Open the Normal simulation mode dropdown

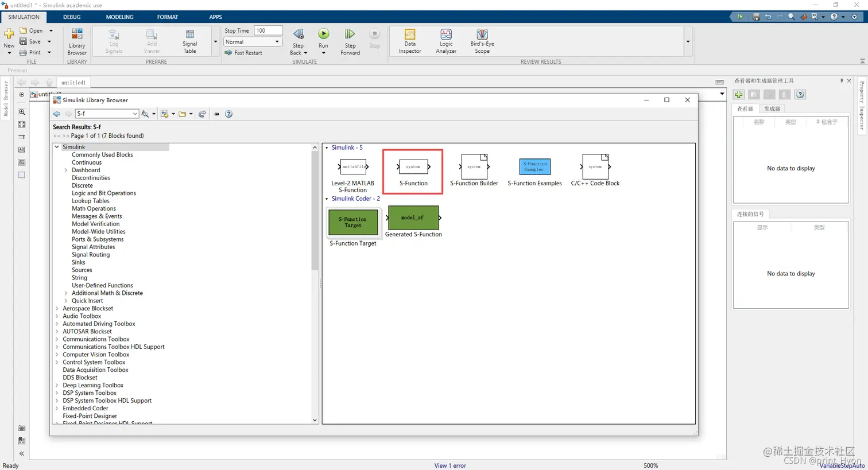click(x=253, y=42)
